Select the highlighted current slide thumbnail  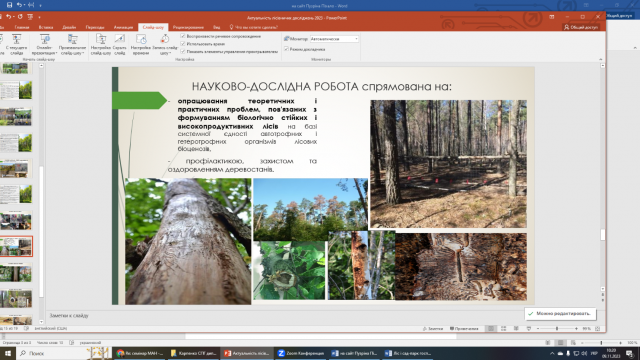(16, 246)
